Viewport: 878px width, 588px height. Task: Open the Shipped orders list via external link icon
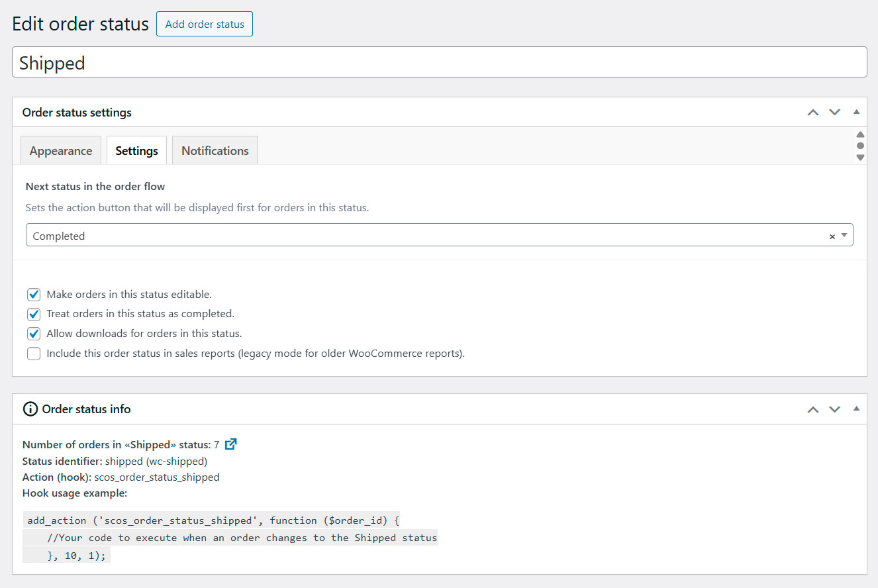(230, 444)
